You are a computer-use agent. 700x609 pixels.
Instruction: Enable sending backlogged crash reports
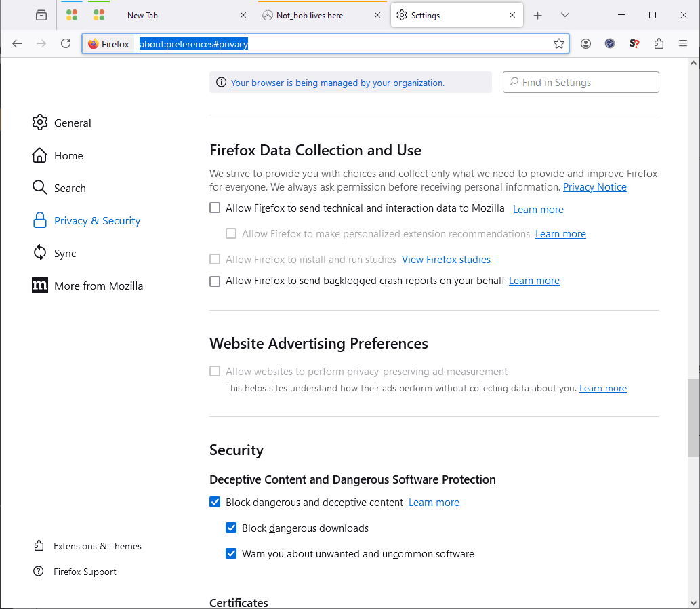coord(215,281)
